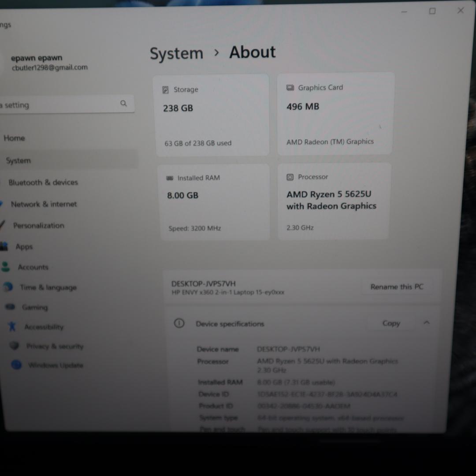The image size is (476, 476).
Task: Click the Apps sidebar icon
Action: (x=4, y=246)
